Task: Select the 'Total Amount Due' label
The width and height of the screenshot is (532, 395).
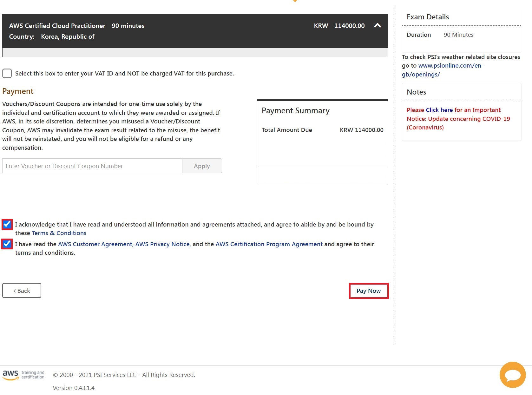Action: point(287,130)
